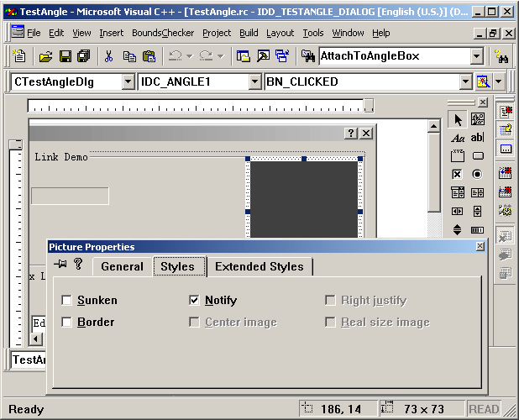
Task: Close the Picture Properties window
Action: 480,246
